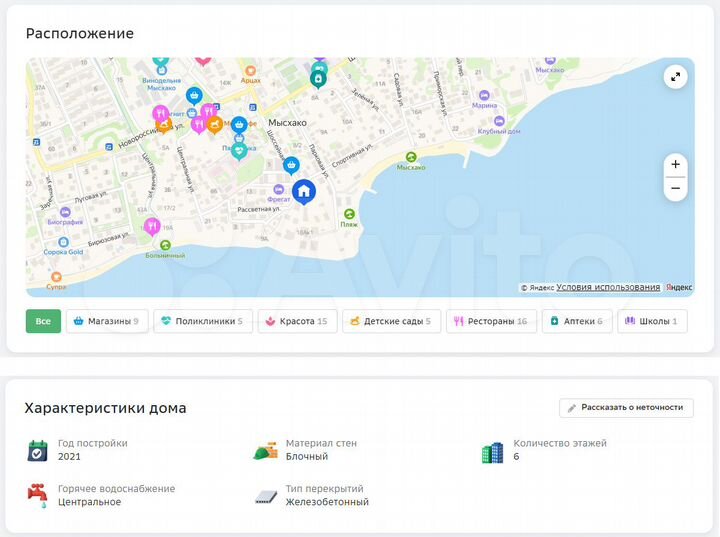Filter map by Рестораны
720x537 pixels.
click(x=491, y=321)
